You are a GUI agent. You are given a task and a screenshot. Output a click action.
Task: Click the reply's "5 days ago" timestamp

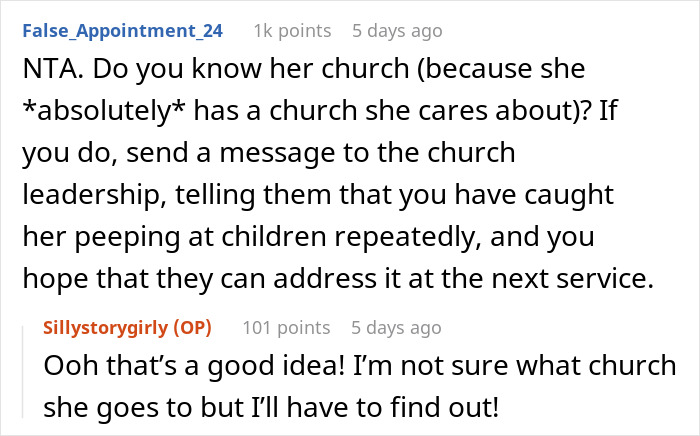pos(396,327)
